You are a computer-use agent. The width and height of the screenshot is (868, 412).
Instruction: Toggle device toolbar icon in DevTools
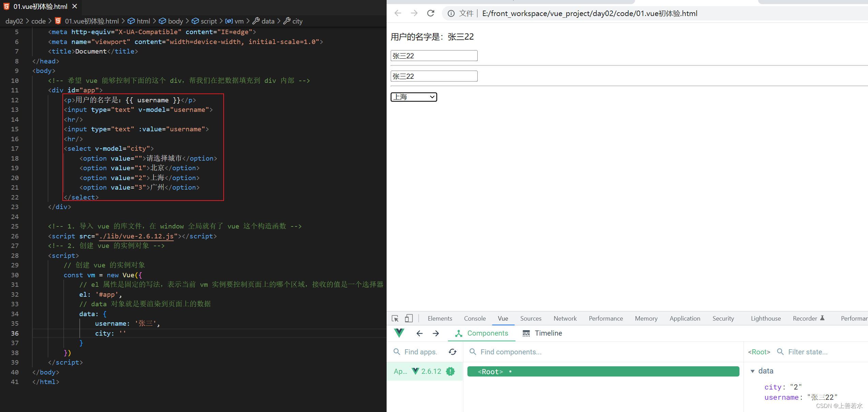[409, 319]
